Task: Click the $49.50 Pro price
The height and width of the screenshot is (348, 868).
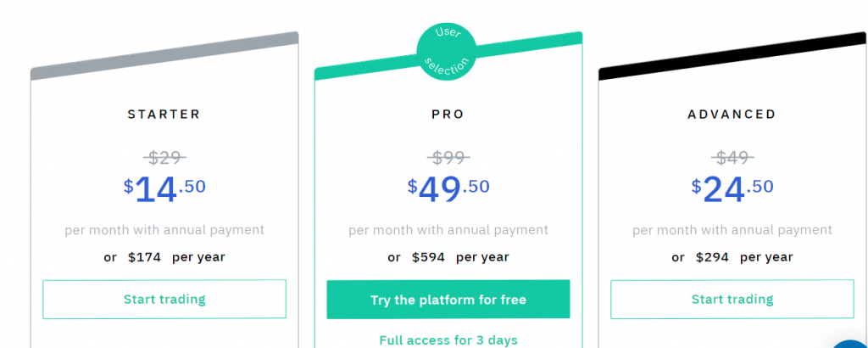Action: 448,189
